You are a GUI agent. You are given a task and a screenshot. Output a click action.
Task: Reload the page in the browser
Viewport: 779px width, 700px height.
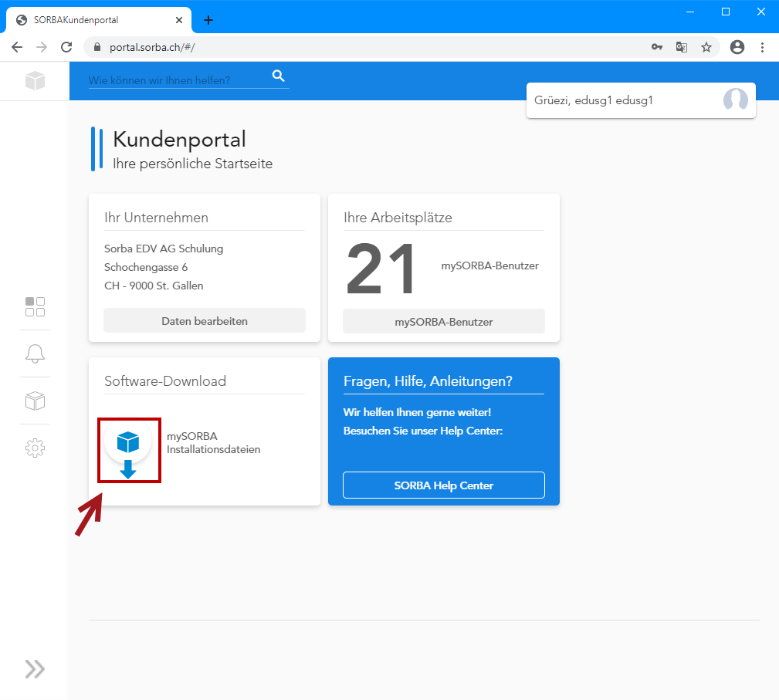66,47
